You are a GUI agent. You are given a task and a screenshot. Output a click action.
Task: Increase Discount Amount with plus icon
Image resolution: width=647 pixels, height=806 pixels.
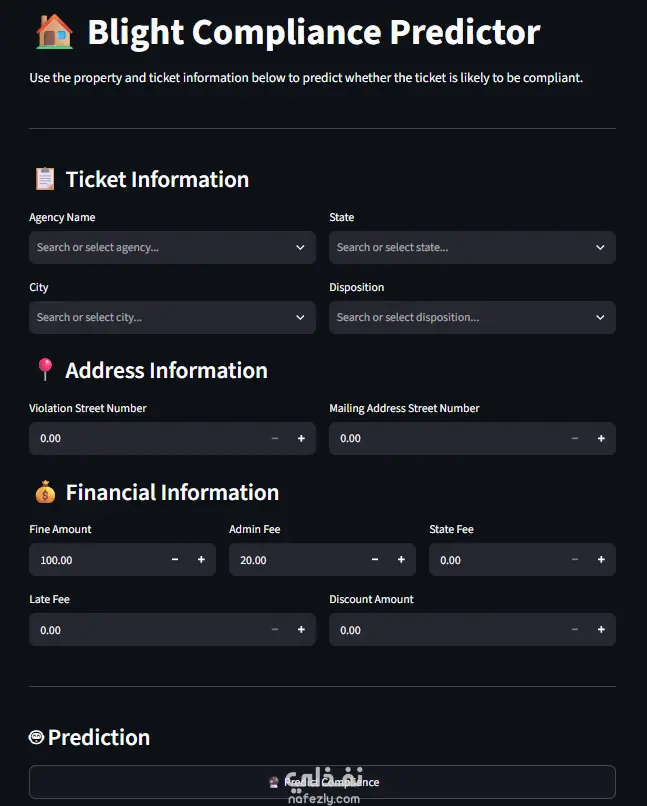click(601, 630)
